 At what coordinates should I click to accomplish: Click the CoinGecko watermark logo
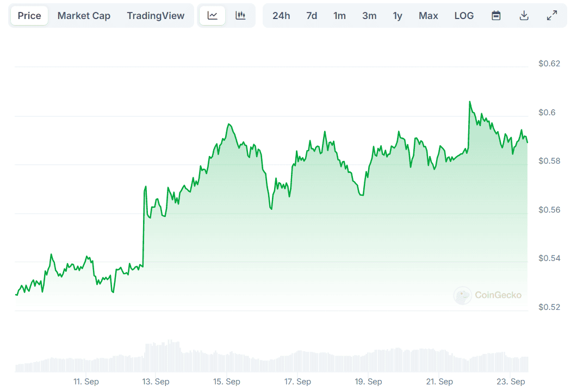(x=488, y=295)
